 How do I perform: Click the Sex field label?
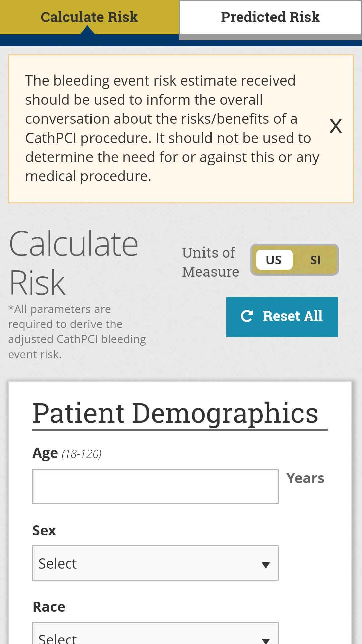click(44, 530)
